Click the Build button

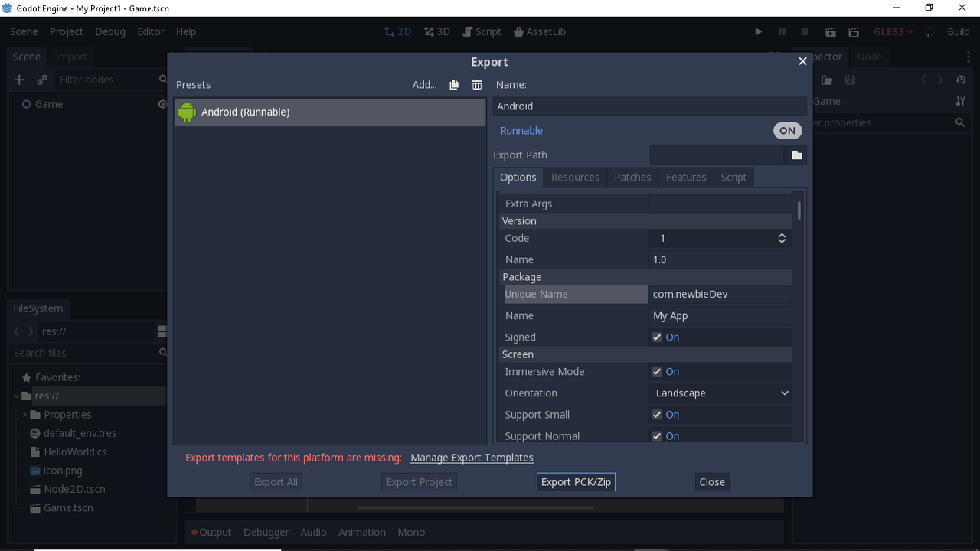pyautogui.click(x=959, y=31)
